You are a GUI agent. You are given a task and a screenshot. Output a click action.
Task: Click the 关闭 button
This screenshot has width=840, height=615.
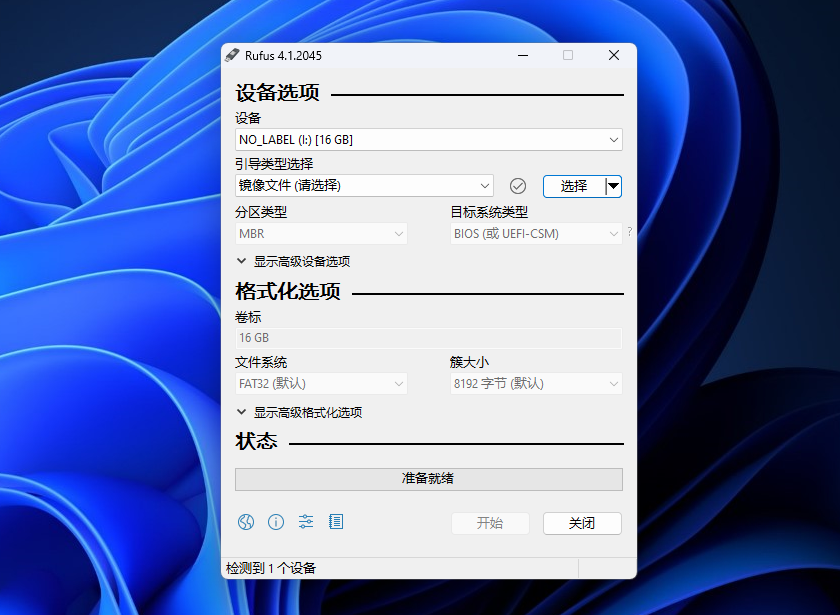[582, 523]
